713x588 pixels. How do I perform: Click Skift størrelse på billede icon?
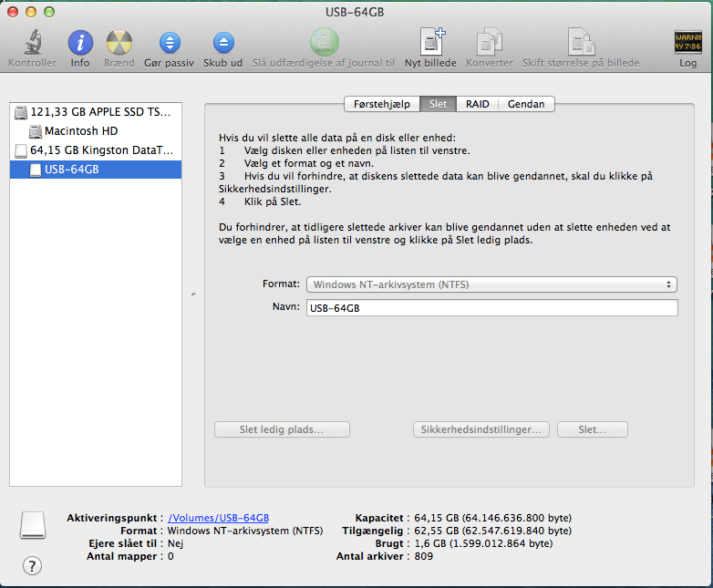(x=581, y=42)
